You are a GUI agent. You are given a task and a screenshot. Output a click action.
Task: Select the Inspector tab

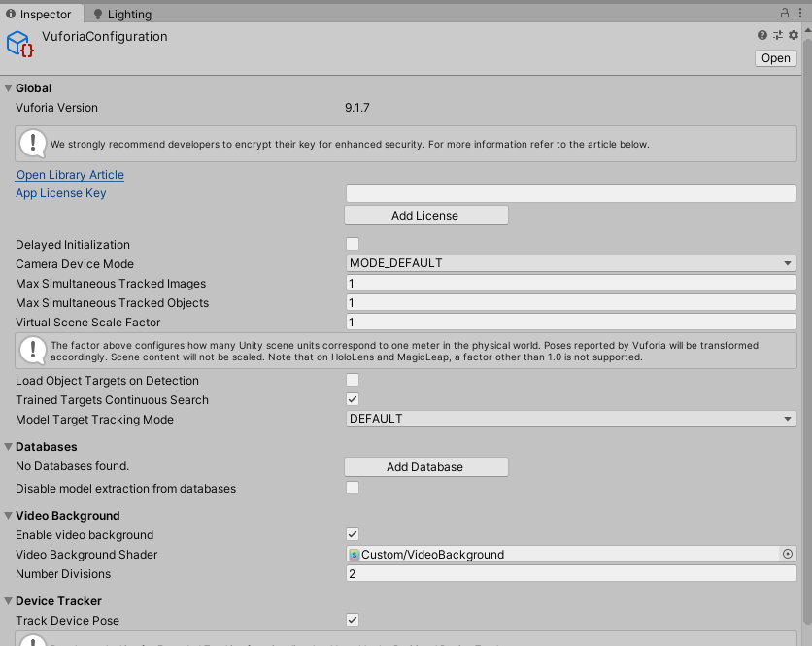(x=41, y=13)
